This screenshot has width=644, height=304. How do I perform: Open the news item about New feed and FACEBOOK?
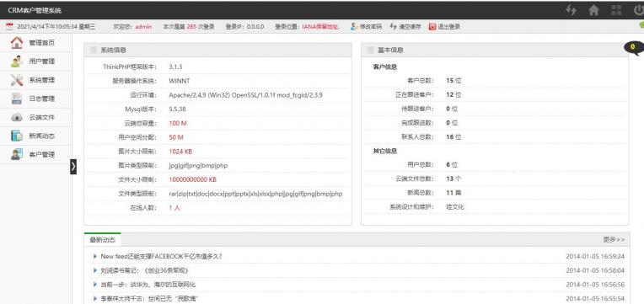[161, 256]
